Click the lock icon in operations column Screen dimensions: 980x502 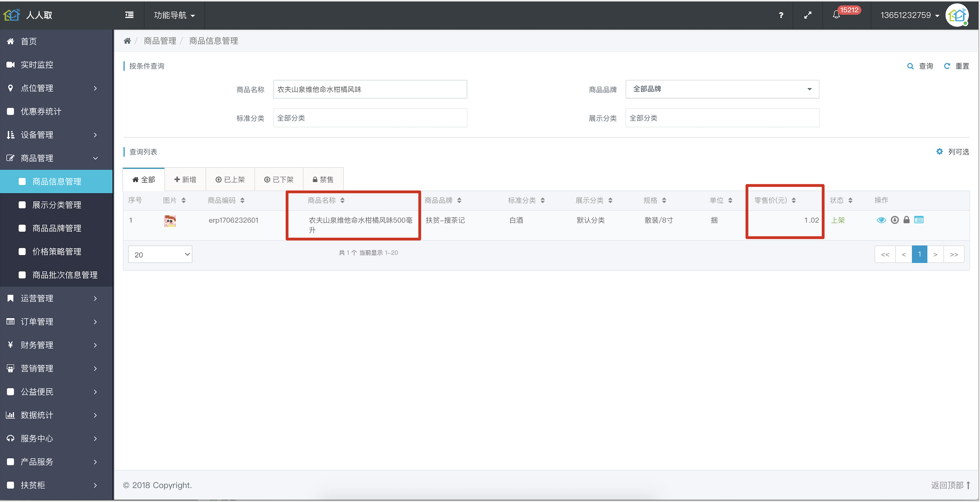click(x=907, y=220)
